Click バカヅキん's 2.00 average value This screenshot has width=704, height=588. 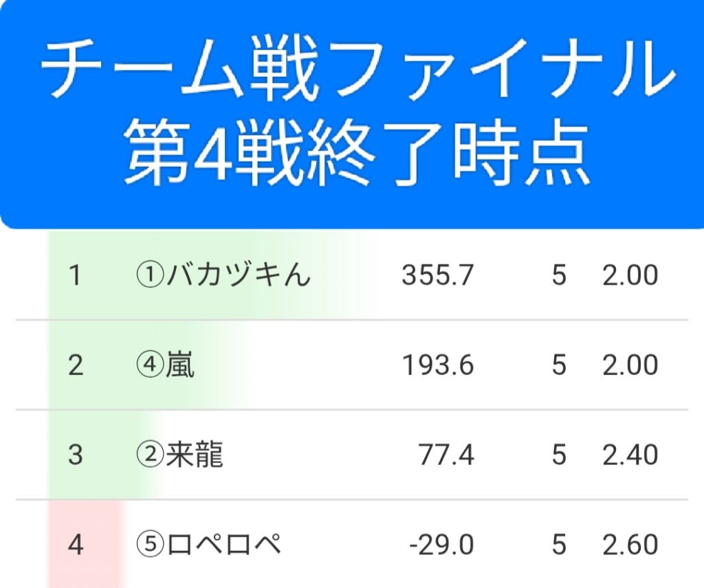[x=630, y=275]
